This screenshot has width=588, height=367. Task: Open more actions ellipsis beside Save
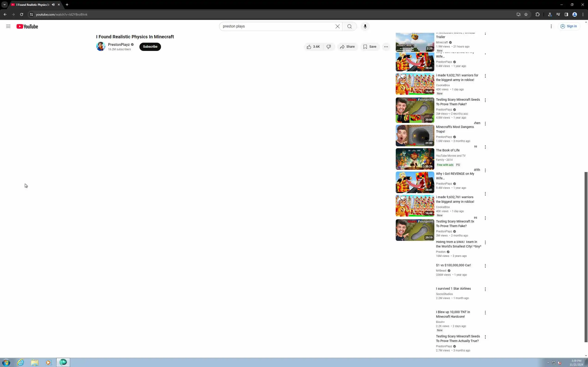tap(386, 47)
